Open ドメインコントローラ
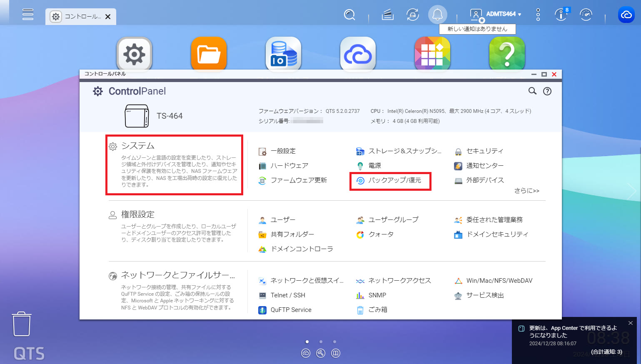 [x=296, y=249]
